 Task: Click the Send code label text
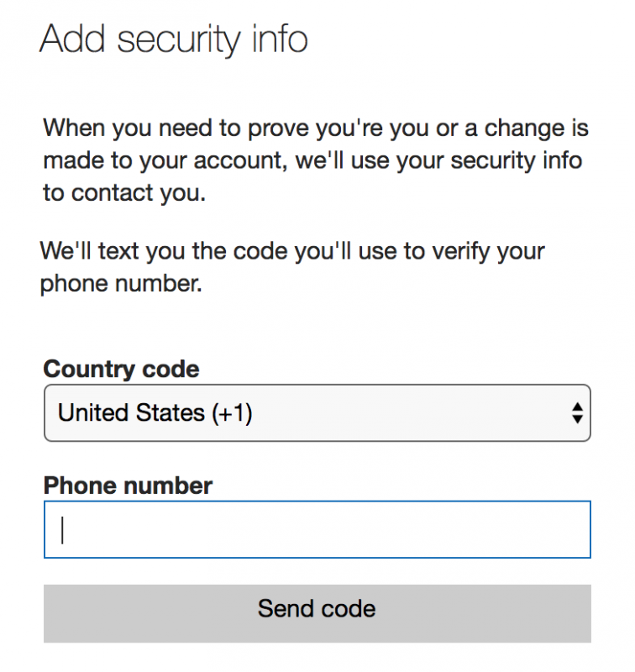click(x=317, y=609)
